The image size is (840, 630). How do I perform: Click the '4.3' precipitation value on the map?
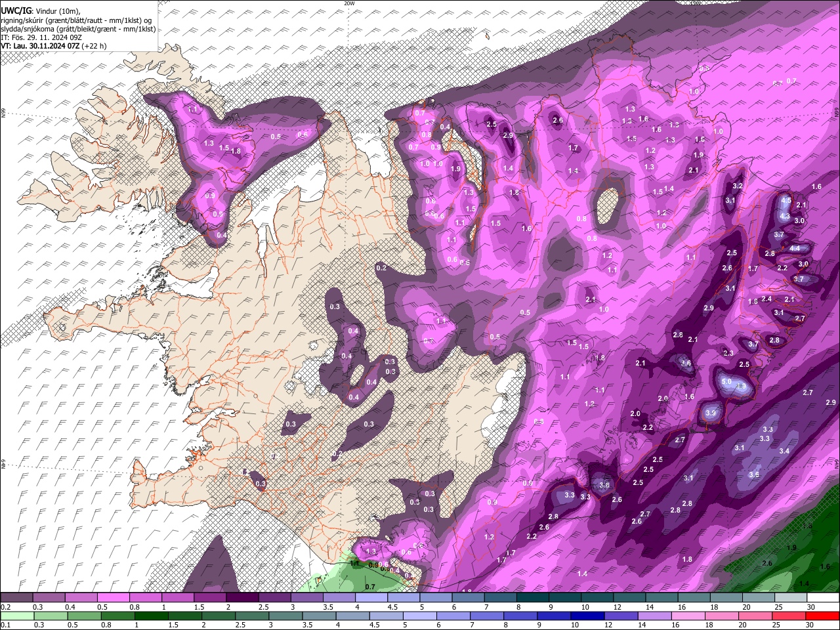(x=784, y=216)
